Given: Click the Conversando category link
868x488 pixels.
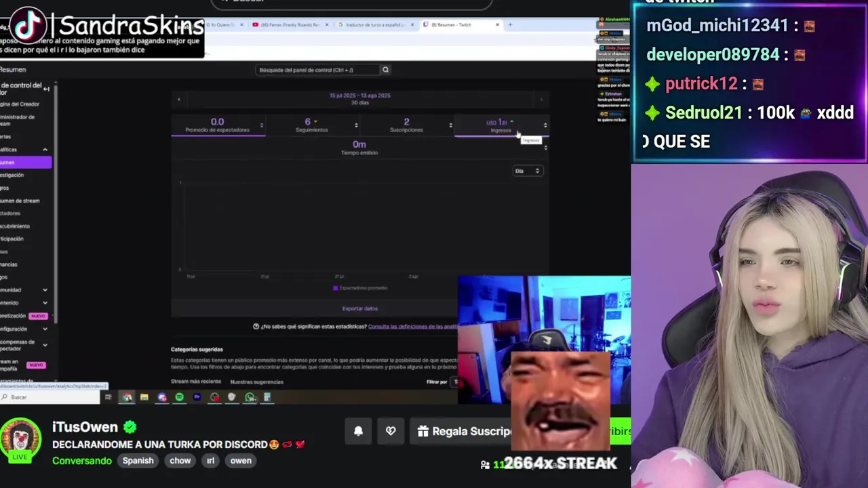Looking at the screenshot, I should [x=82, y=461].
